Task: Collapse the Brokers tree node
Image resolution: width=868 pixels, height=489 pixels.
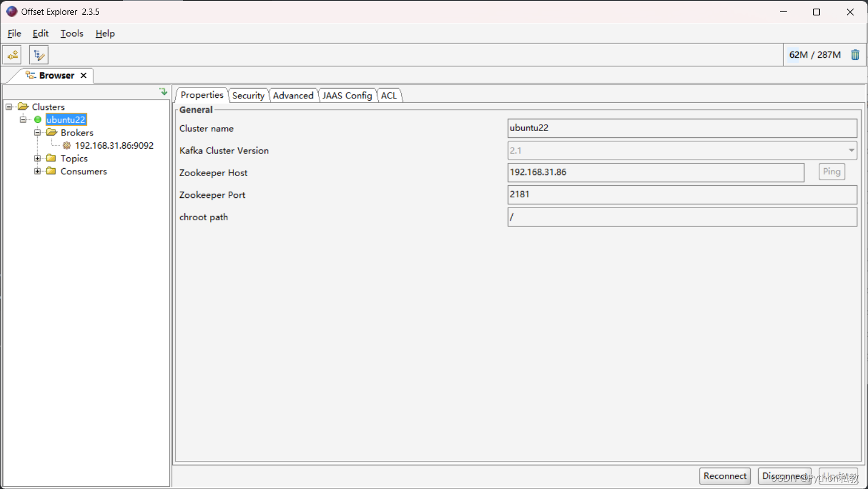Action: [37, 133]
